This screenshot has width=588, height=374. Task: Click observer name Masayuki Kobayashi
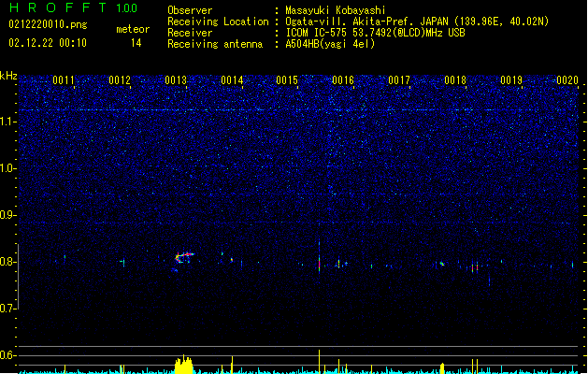[336, 10]
